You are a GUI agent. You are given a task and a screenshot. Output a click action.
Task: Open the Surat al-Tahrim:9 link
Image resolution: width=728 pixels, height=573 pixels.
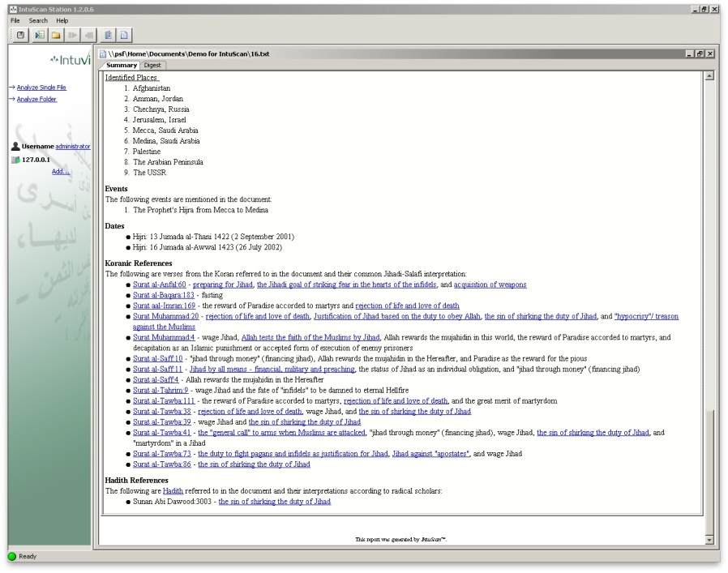161,391
